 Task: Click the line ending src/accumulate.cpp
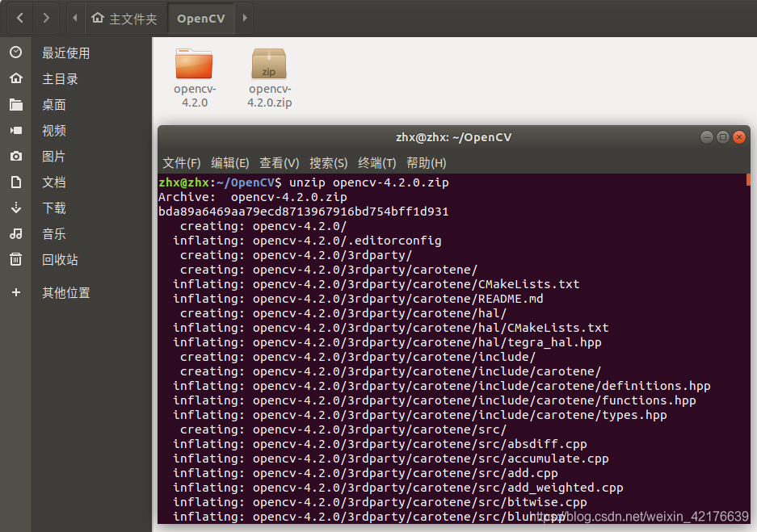click(391, 459)
